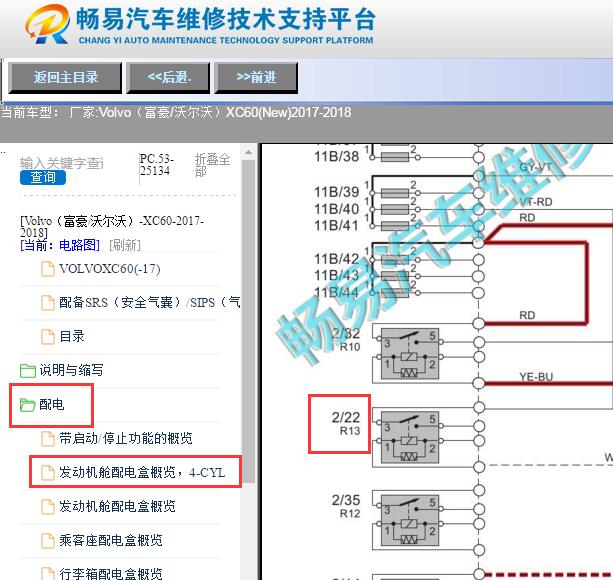Click page icon beside 发动机舱配电盒概览，4-CYL

[48, 473]
